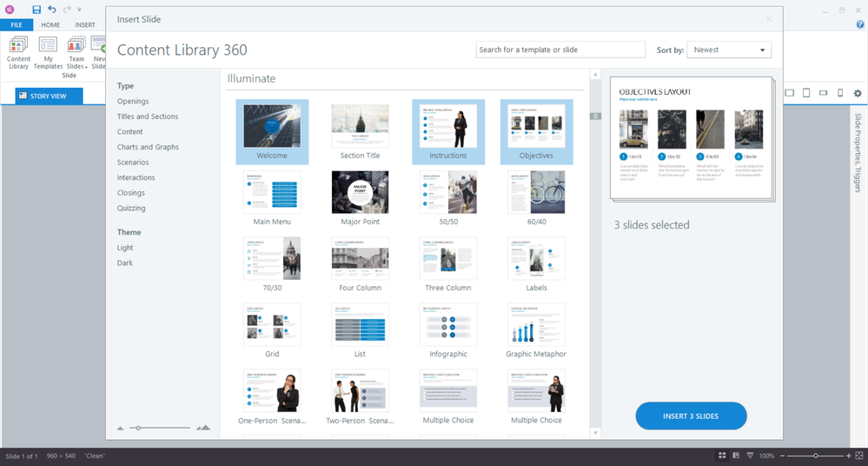868x466 pixels.
Task: Click the zoom slider handle in status bar
Action: (x=815, y=456)
